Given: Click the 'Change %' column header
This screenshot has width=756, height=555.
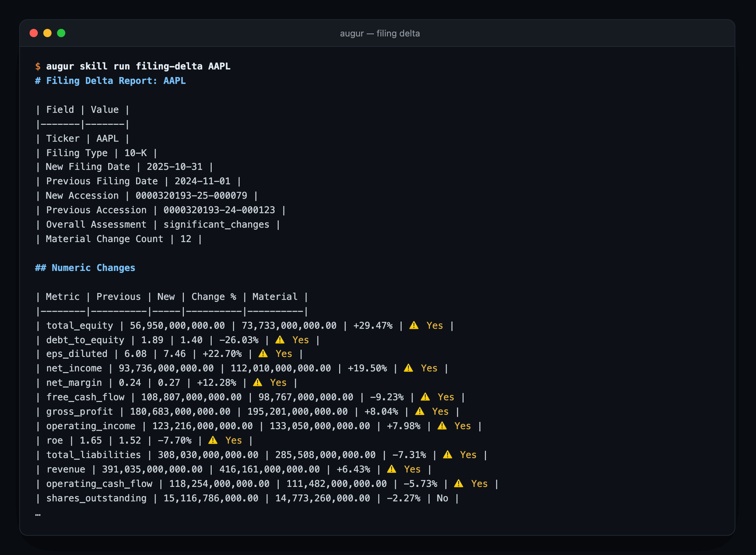Looking at the screenshot, I should coord(214,297).
